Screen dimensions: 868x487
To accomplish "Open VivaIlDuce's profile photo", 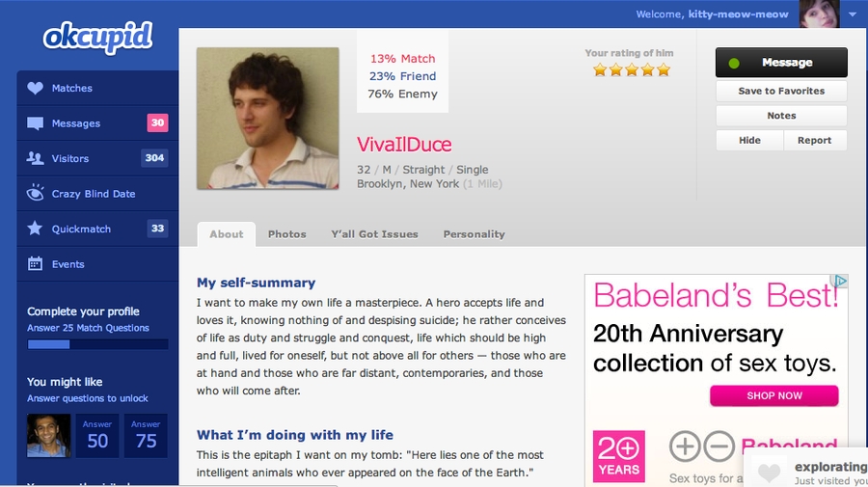I will [267, 119].
